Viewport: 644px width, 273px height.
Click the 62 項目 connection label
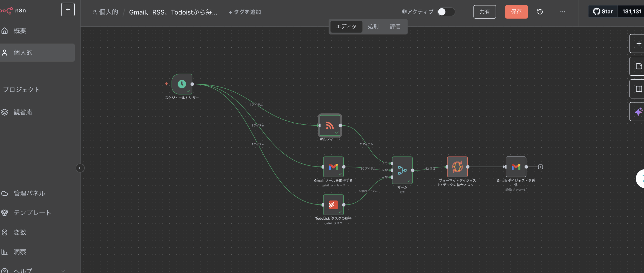[x=430, y=168]
